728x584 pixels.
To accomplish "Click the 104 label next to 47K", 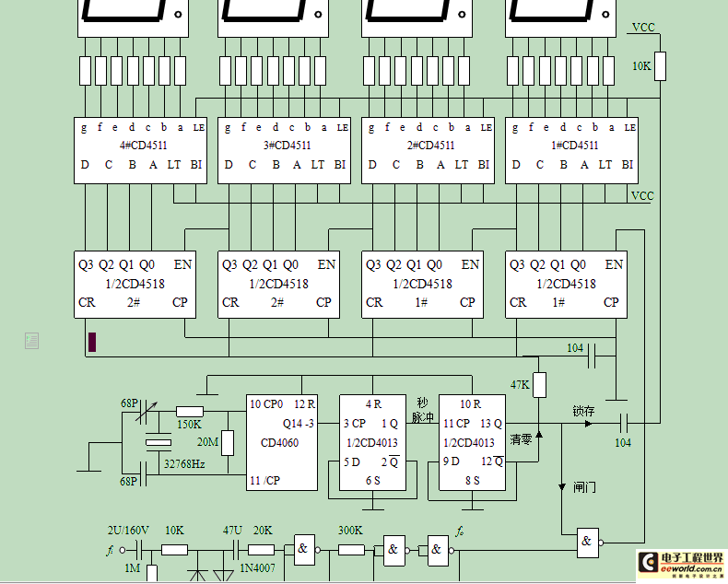I will pyautogui.click(x=575, y=347).
